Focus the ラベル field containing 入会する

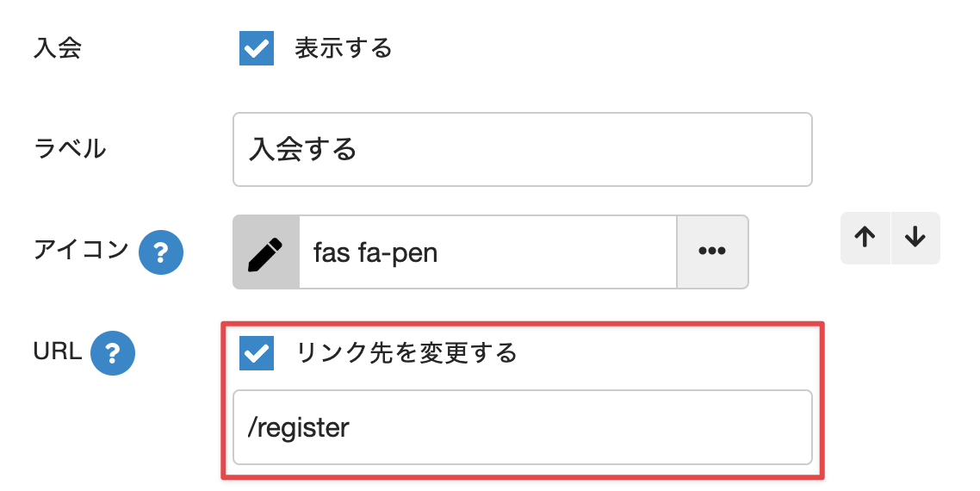[x=522, y=150]
